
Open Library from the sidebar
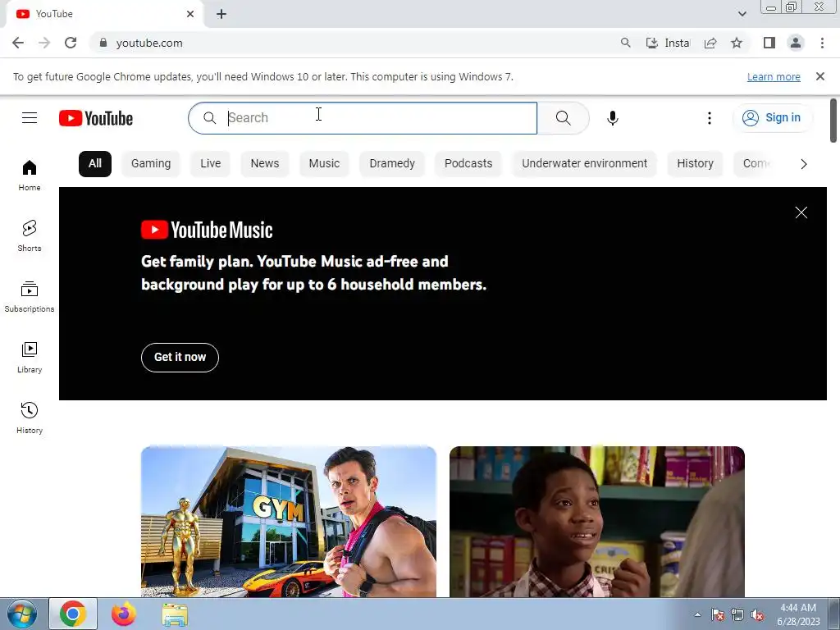tap(30, 358)
